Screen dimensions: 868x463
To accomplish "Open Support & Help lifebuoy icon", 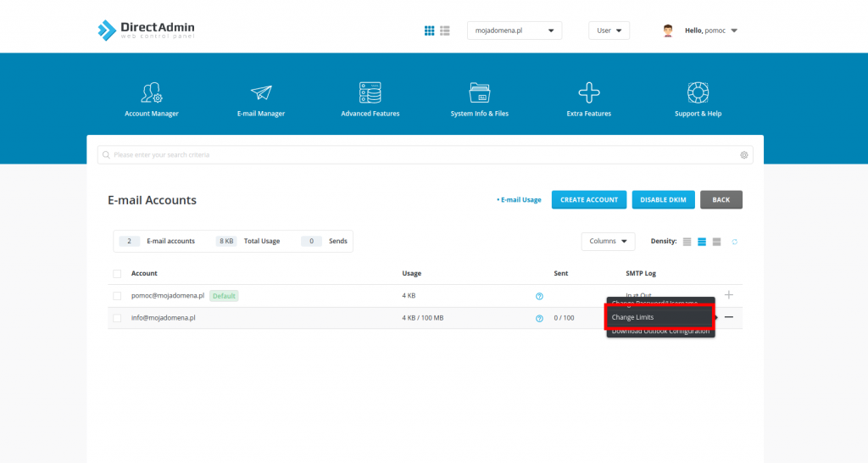I will click(x=698, y=92).
